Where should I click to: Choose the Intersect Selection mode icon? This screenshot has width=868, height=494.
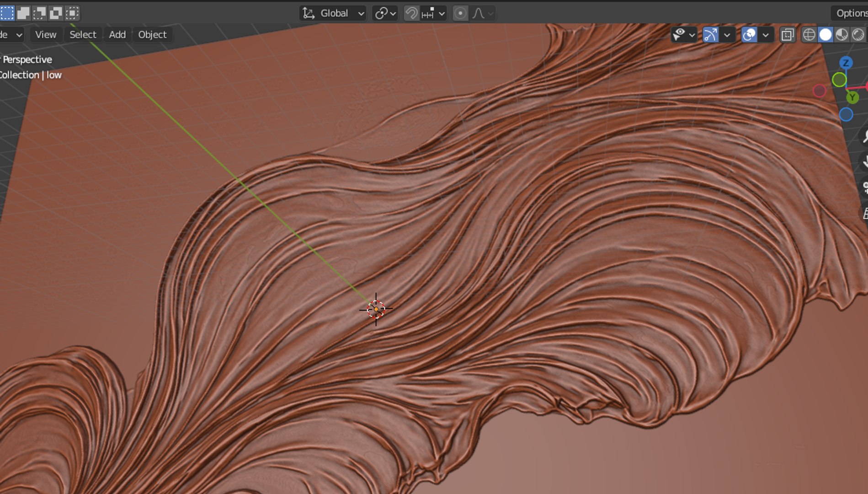coord(72,13)
